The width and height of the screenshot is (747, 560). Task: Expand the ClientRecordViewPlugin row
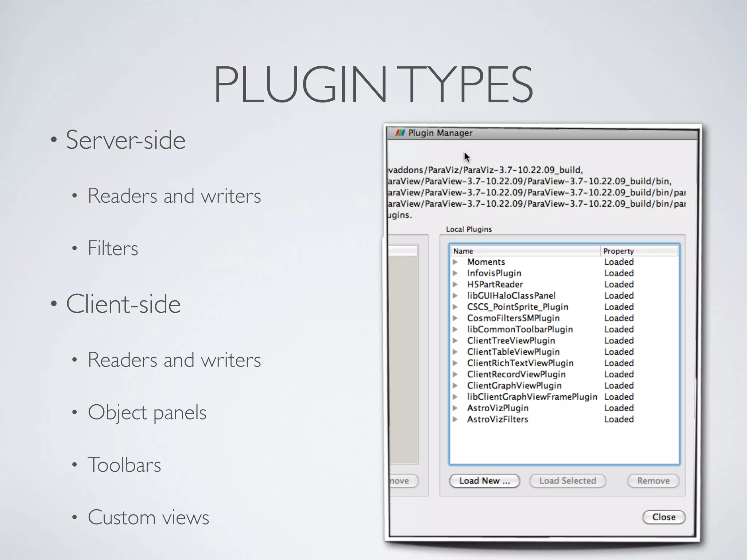click(x=455, y=374)
